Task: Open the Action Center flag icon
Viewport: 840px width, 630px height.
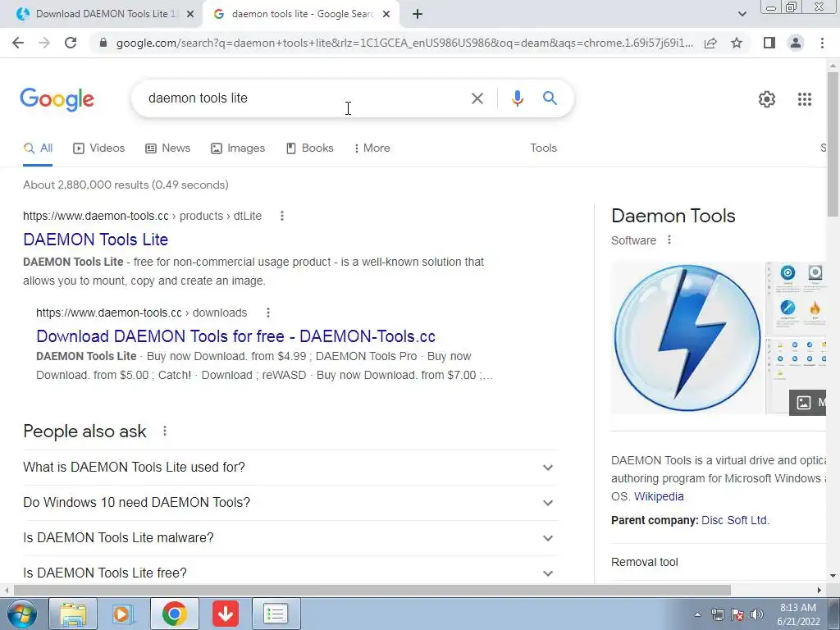Action: click(x=737, y=614)
